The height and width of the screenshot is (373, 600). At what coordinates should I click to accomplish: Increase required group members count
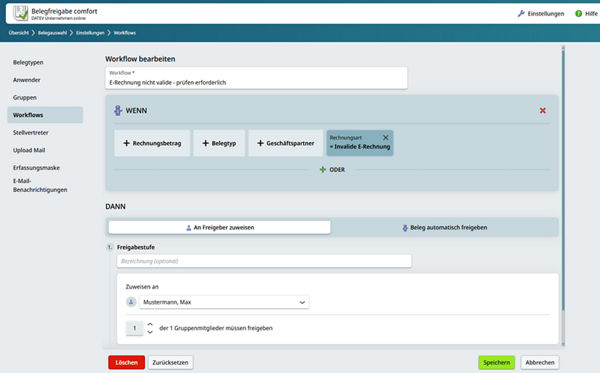tap(150, 324)
